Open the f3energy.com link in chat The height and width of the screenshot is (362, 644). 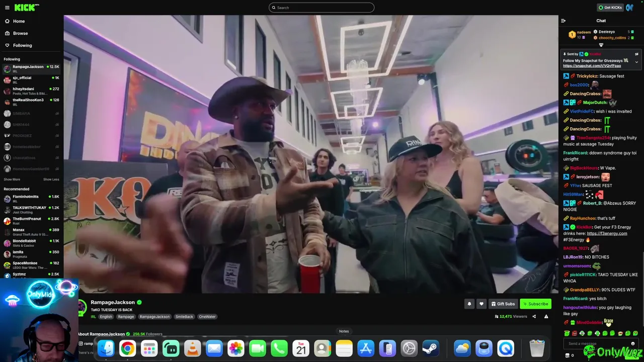click(x=607, y=233)
